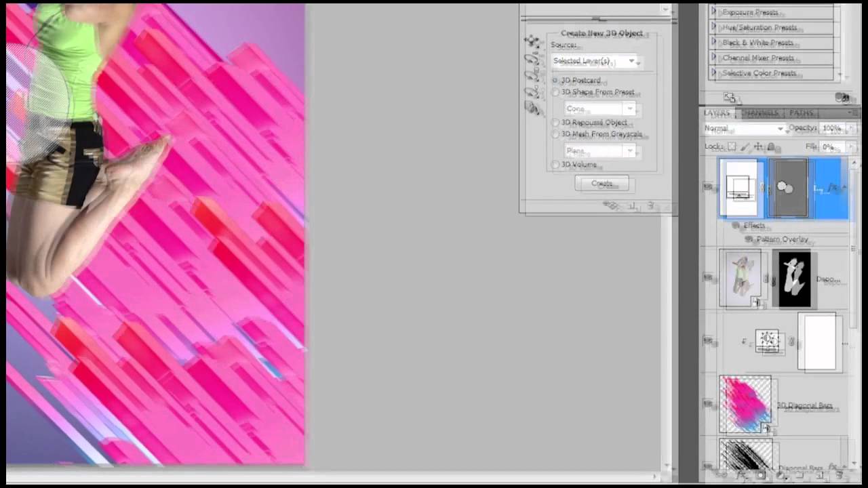The width and height of the screenshot is (868, 488).
Task: Toggle the Pattern Overlay effect eye
Action: coord(749,240)
